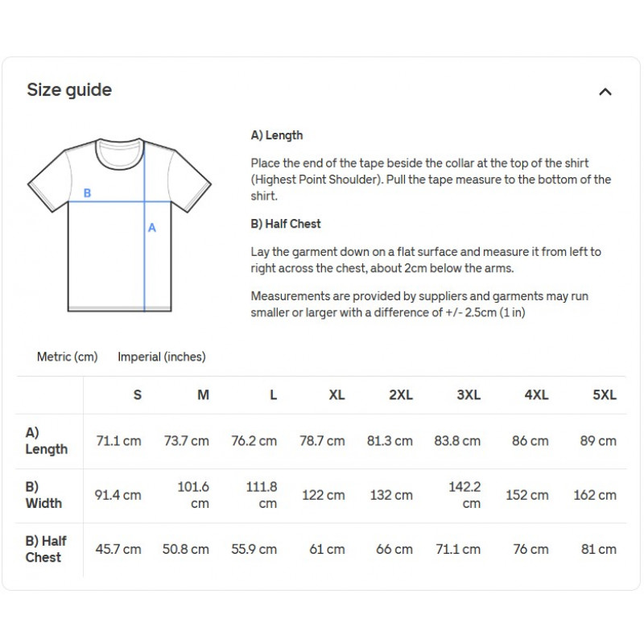Click the A) Length instruction heading
This screenshot has width=644, height=644.
point(277,135)
